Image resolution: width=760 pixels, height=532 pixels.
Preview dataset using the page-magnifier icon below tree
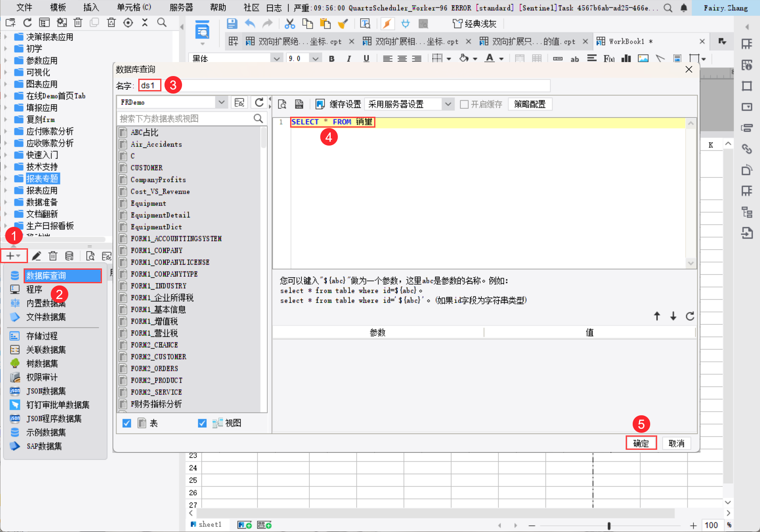coord(90,256)
